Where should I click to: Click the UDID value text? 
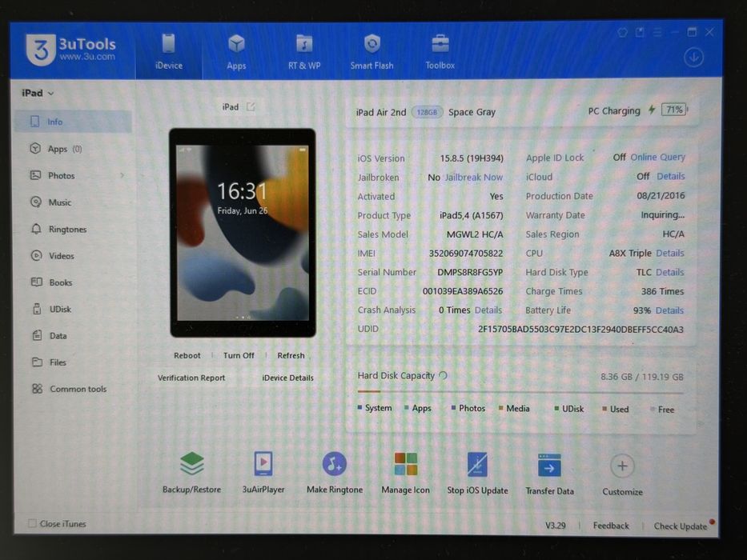coord(580,330)
